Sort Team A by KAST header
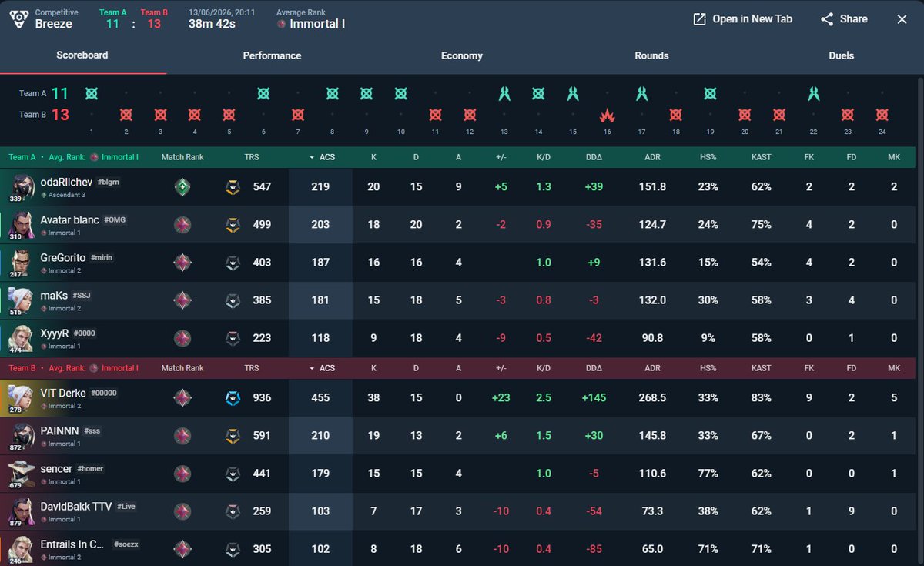This screenshot has width=924, height=566. click(x=761, y=157)
